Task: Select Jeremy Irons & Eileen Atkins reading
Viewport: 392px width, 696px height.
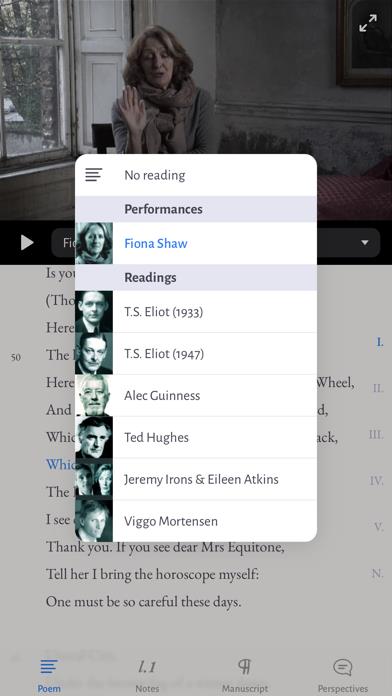Action: point(196,479)
